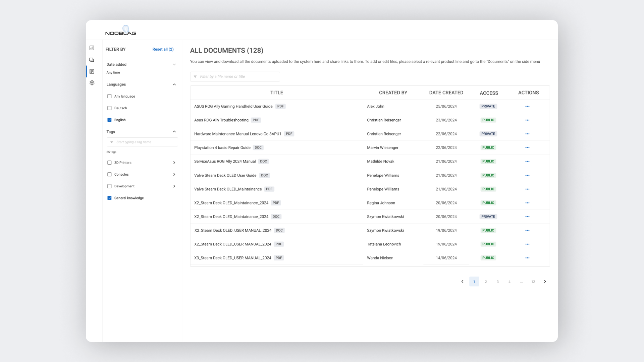The width and height of the screenshot is (644, 362).
Task: Select the documents sidebar icon
Action: [x=92, y=71]
